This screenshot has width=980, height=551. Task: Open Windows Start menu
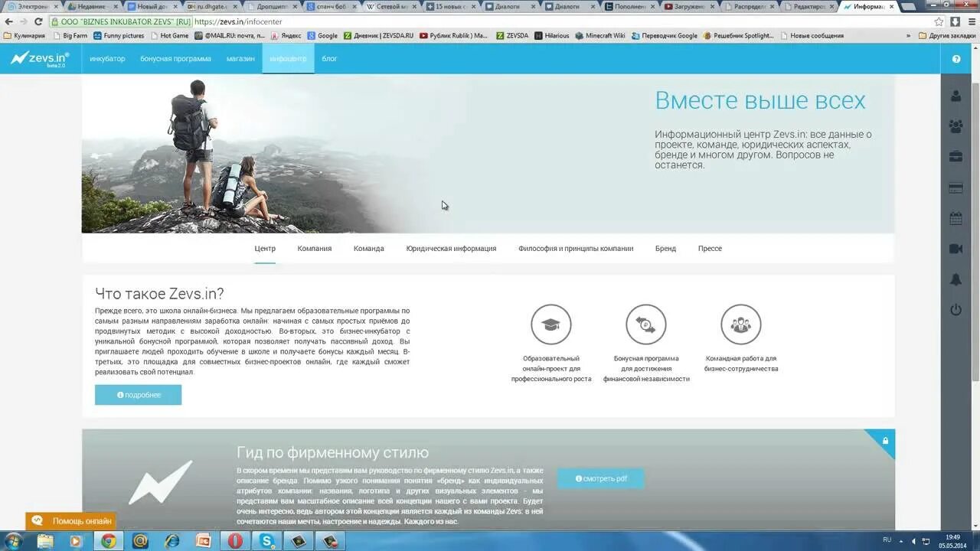click(13, 540)
